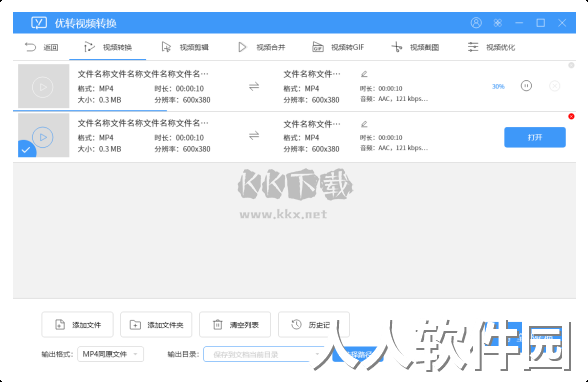The image size is (588, 382).
Task: Open the 视频截图 screenshot tab
Action: 415,47
